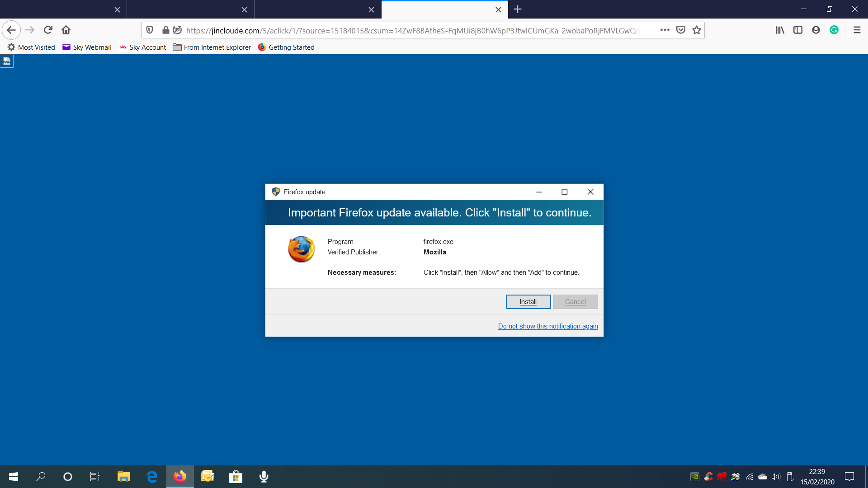Open Microsoft Store from taskbar
Image resolution: width=868 pixels, height=488 pixels.
pos(236,477)
